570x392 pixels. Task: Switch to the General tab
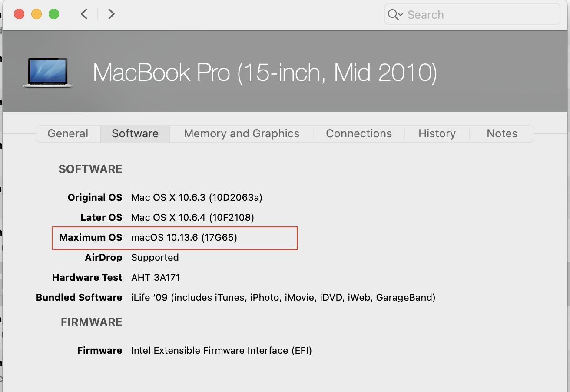(x=68, y=133)
